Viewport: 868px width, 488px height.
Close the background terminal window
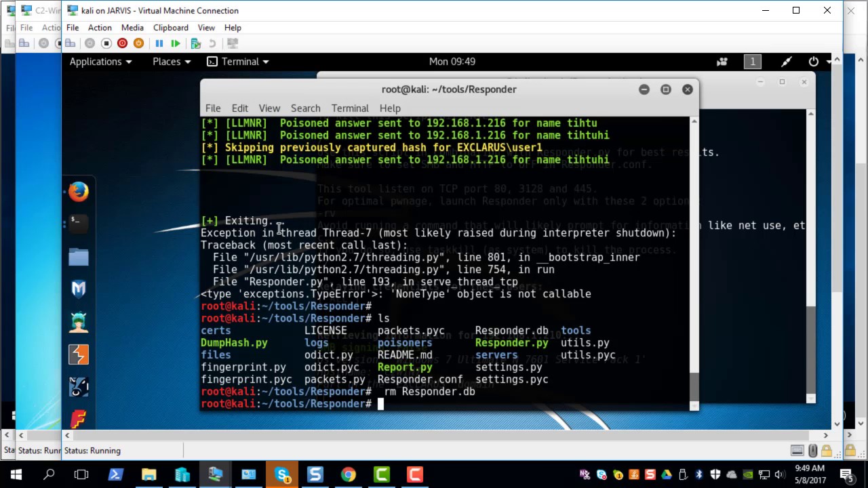point(804,82)
